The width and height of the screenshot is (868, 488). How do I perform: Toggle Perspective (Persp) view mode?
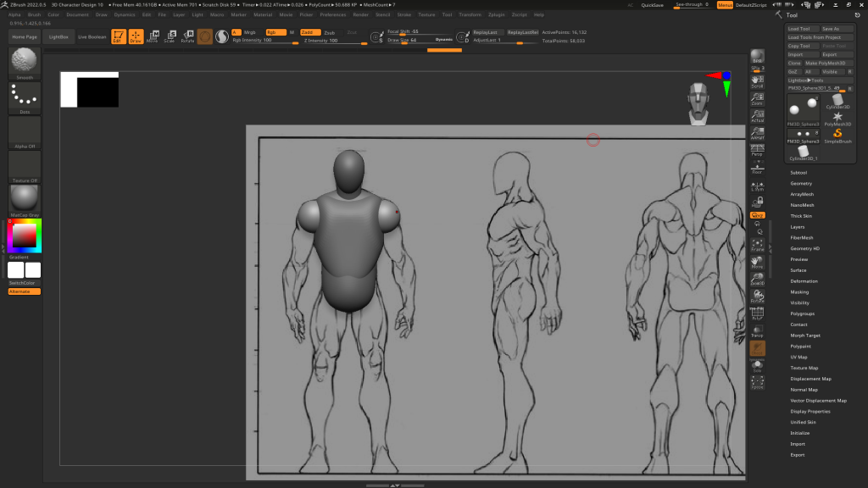(x=757, y=151)
